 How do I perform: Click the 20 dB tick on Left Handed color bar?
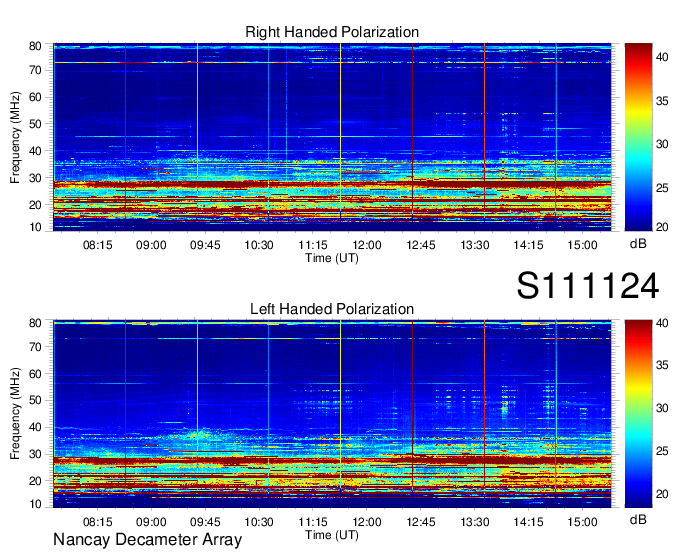(x=662, y=494)
